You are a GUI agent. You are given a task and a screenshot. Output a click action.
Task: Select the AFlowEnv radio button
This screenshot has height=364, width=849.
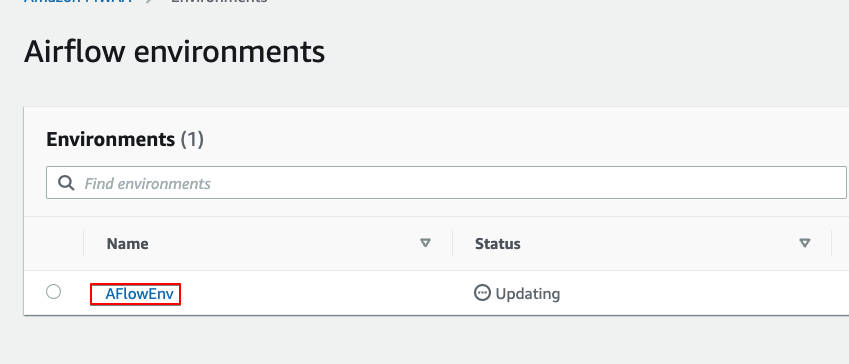[x=54, y=292]
